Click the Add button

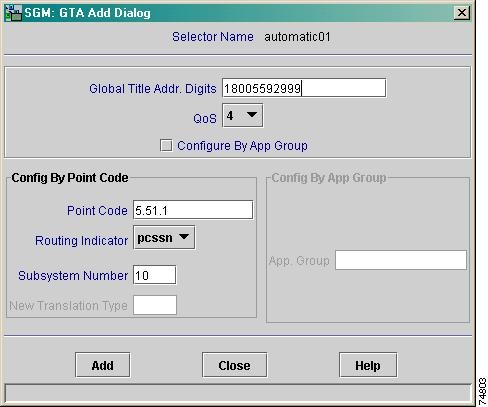[103, 365]
